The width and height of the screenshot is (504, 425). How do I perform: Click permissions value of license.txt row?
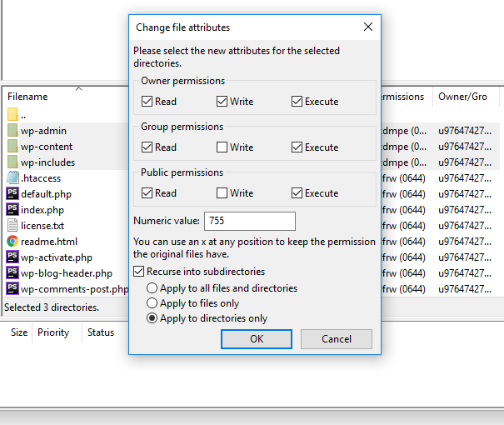click(403, 225)
